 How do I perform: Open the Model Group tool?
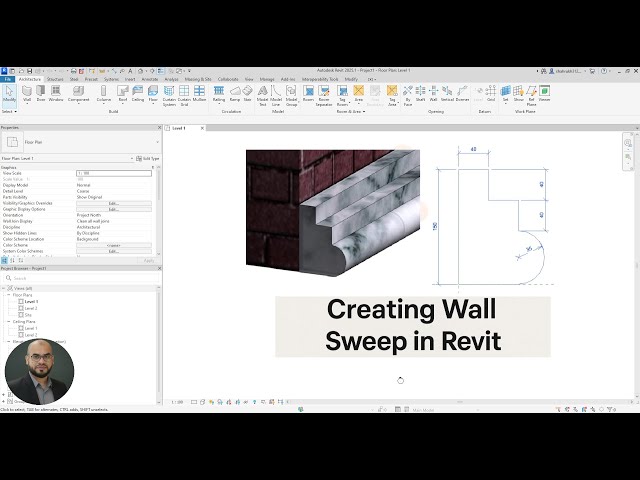291,96
